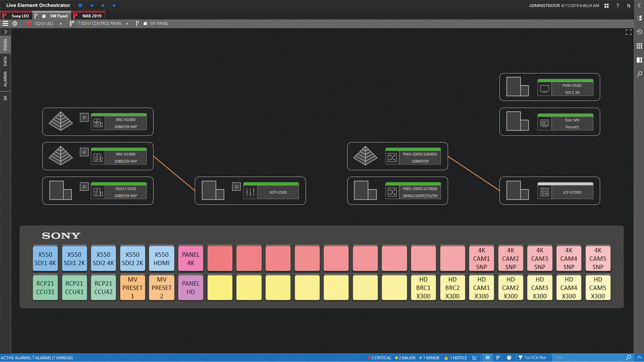This screenshot has height=362, width=644.
Task: Click the RCP21 CCU42 button
Action: [103, 288]
